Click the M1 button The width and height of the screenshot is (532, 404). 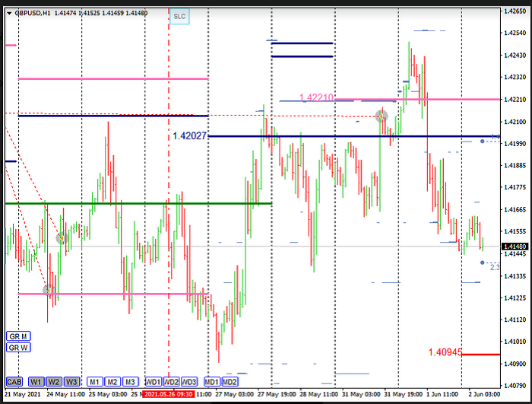(94, 381)
